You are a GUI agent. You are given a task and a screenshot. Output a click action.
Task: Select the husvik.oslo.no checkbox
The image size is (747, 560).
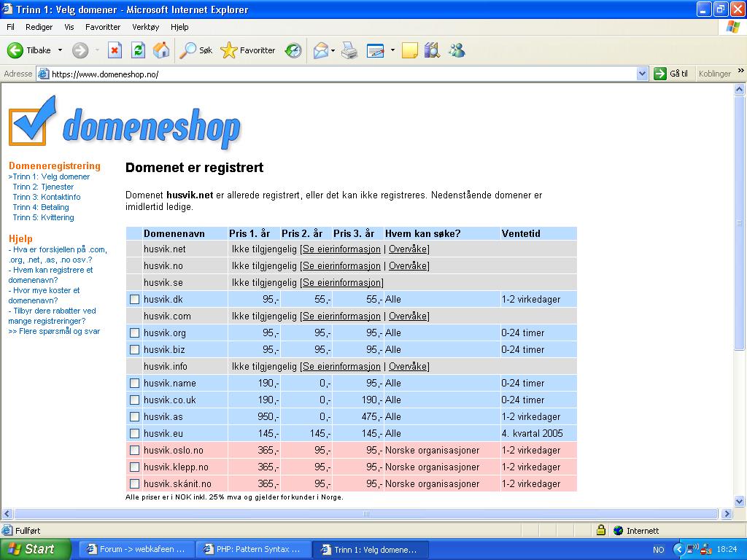[135, 450]
